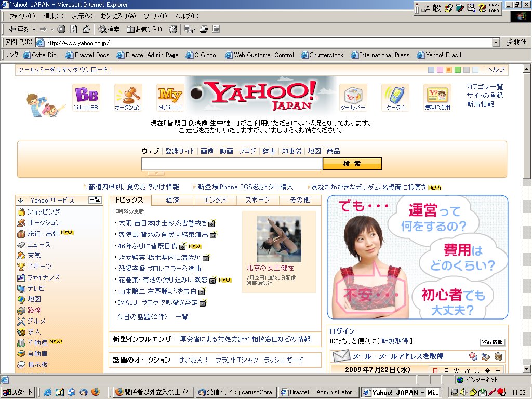Click the mobile phone (ケータイ) icon
This screenshot has width=532, height=399.
[395, 98]
